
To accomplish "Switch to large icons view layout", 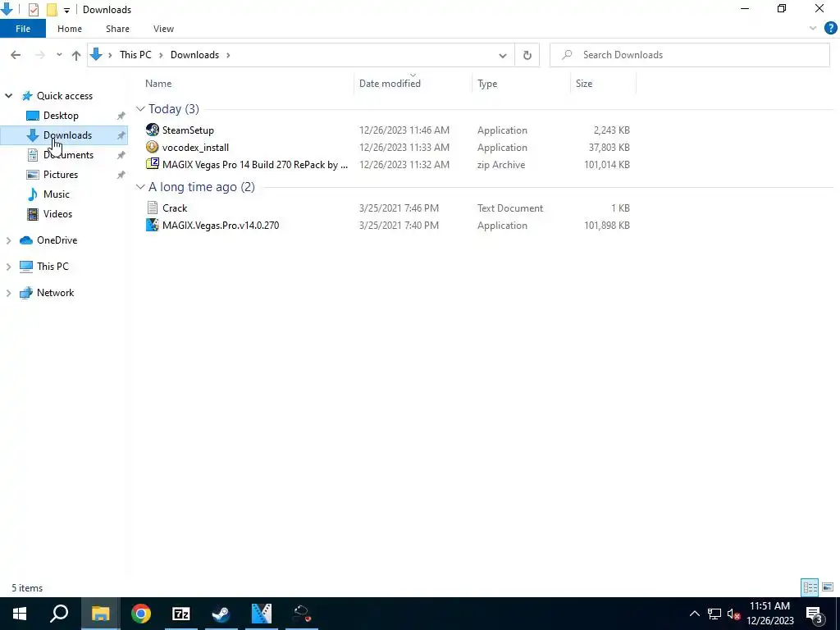I will 828,587.
